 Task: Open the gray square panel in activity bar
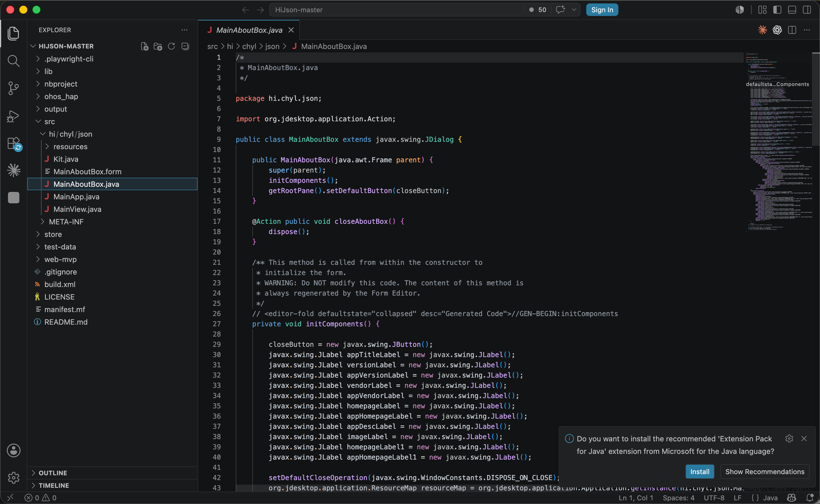tap(13, 198)
